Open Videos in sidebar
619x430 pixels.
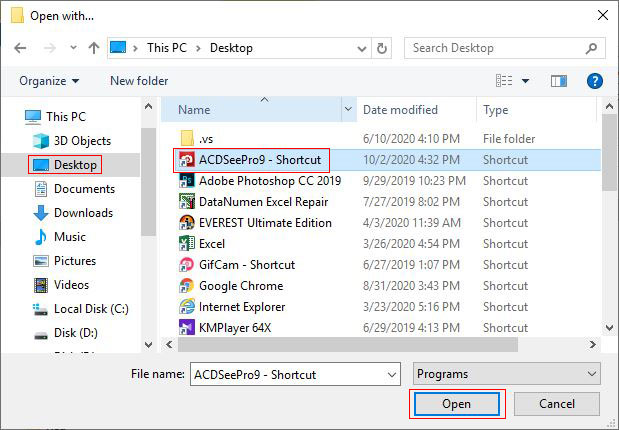tap(61, 285)
